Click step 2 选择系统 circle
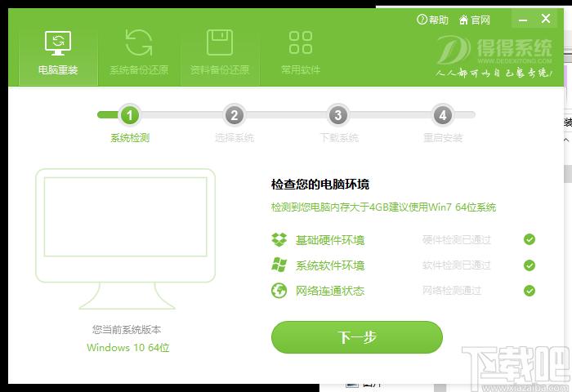Screen dimensions: 572x392 (235, 115)
